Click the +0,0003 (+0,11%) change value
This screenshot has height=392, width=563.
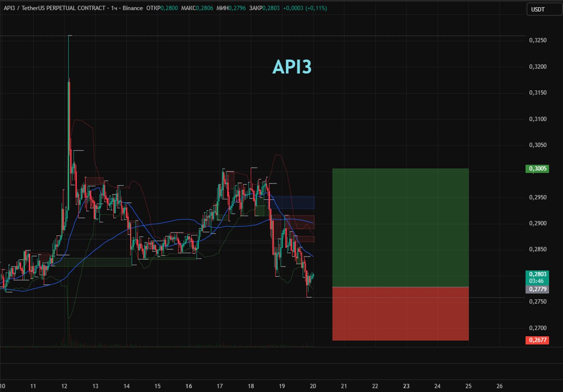(x=305, y=8)
